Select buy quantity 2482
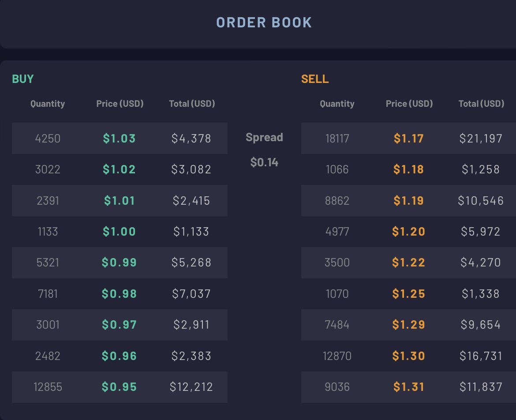 pos(48,356)
